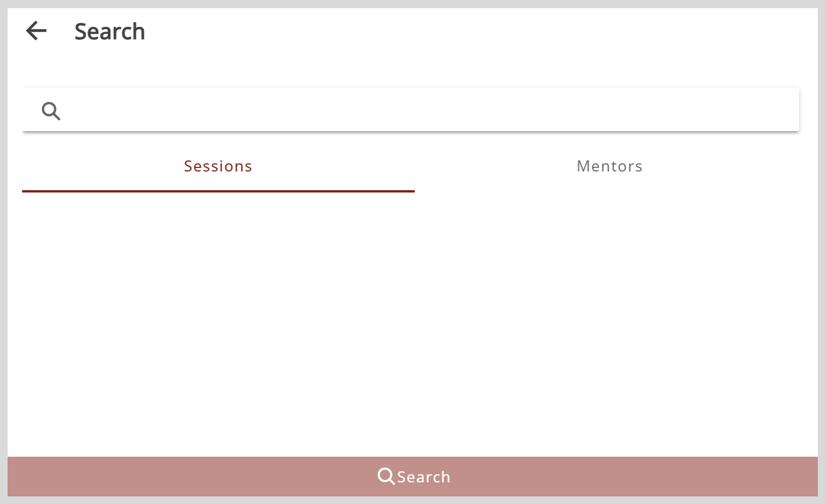
Task: Switch to the Mentors tab
Action: click(x=609, y=166)
